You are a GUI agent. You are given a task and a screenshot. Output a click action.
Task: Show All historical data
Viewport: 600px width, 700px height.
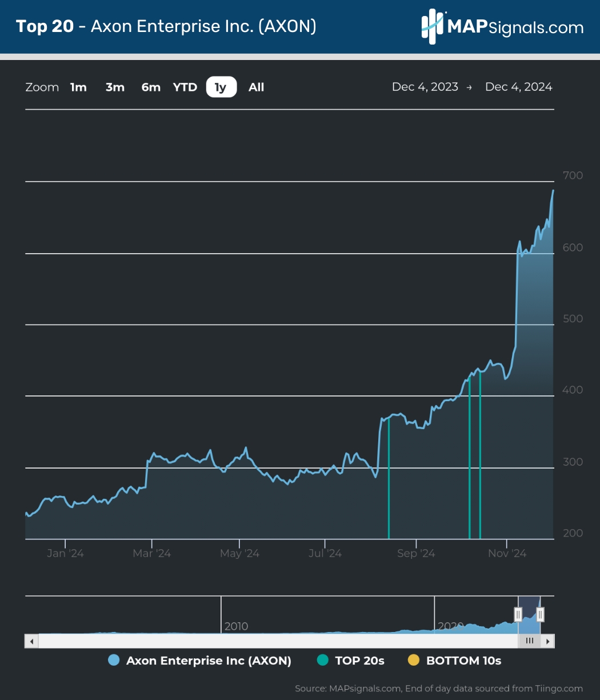(256, 87)
